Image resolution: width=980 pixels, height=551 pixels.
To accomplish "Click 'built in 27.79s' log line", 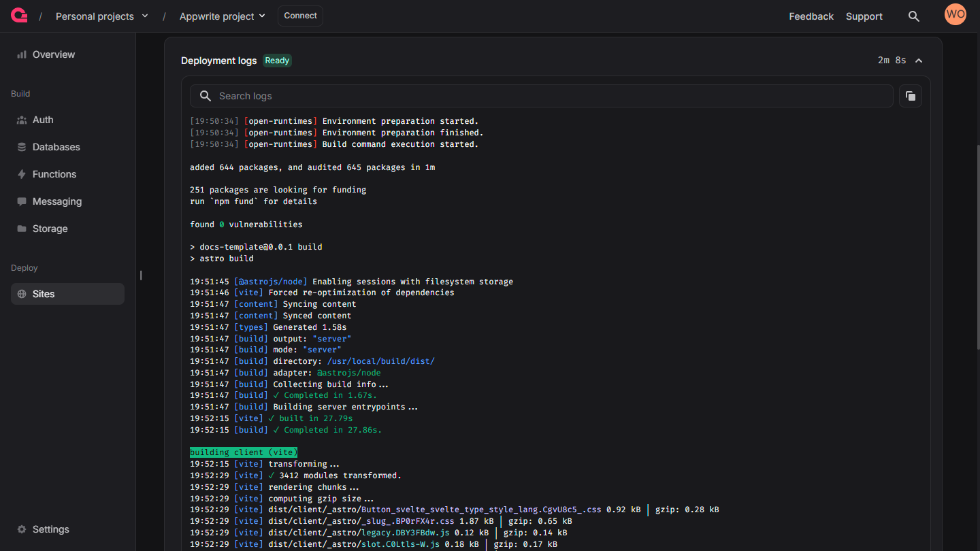I will click(x=272, y=418).
